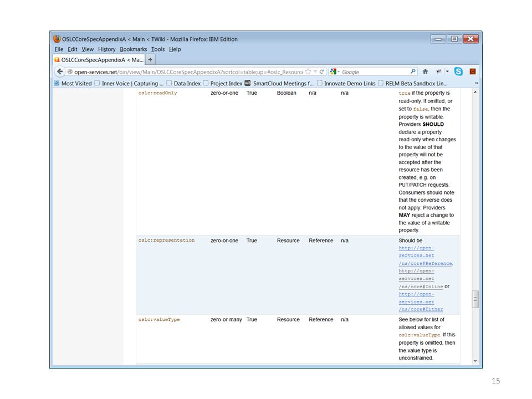Image resolution: width=532 pixels, height=399 pixels.
Task: Open the Inner Voice | Capturing bookmark
Action: (129, 84)
